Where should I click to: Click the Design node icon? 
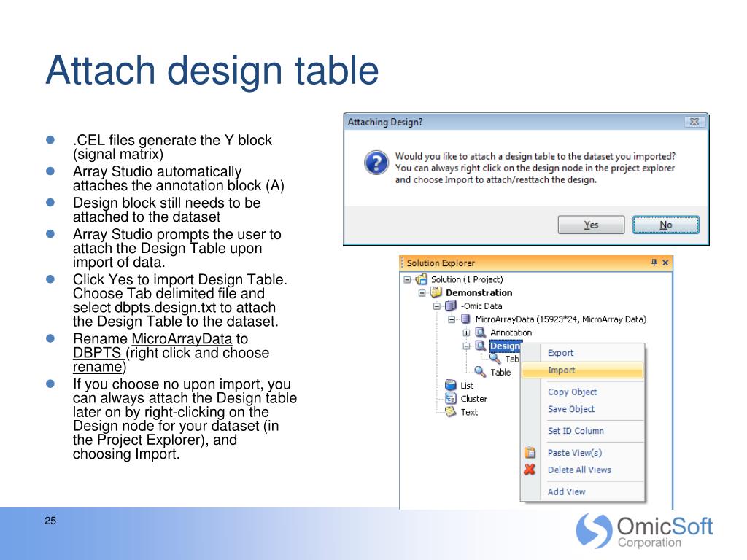tap(481, 346)
